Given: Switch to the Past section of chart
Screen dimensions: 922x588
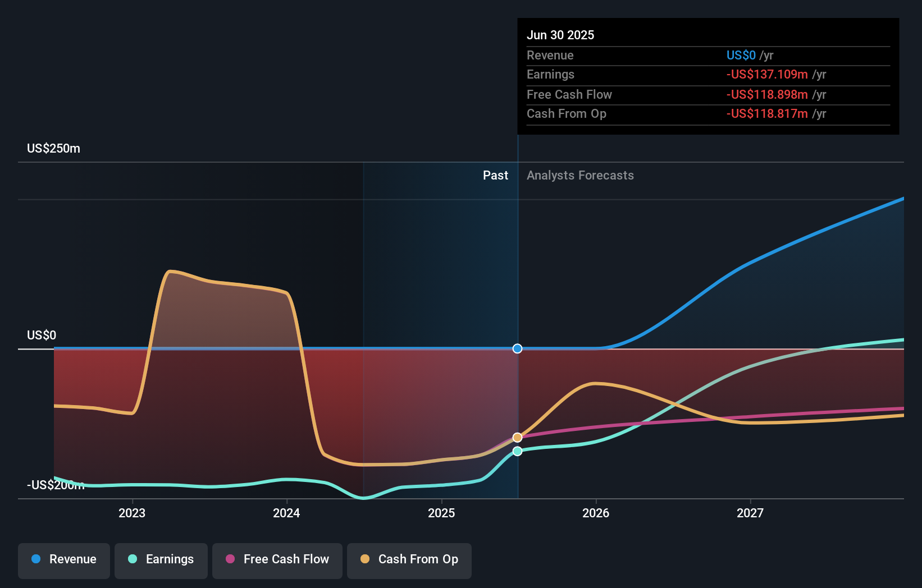Looking at the screenshot, I should point(495,175).
